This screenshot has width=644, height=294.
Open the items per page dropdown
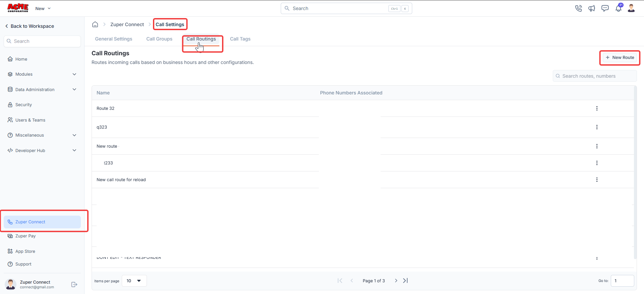point(134,281)
